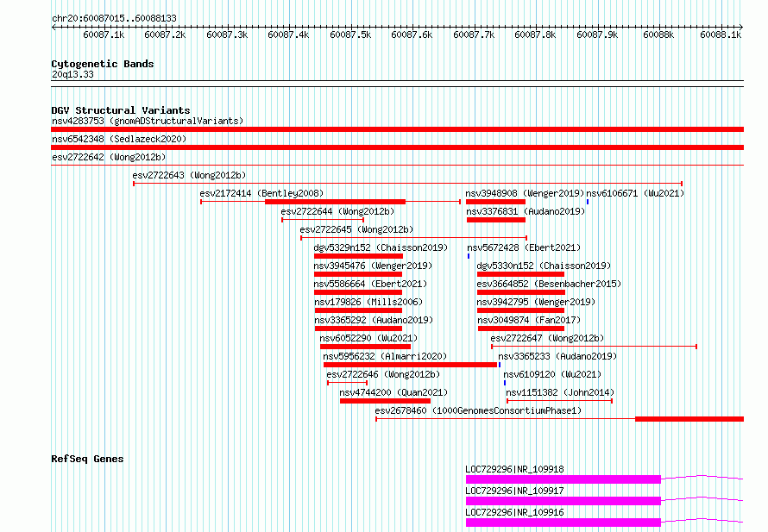Open esv2172414 Bentley2008 variant entry
Image resolution: width=768 pixels, height=532 pixels.
(x=261, y=193)
